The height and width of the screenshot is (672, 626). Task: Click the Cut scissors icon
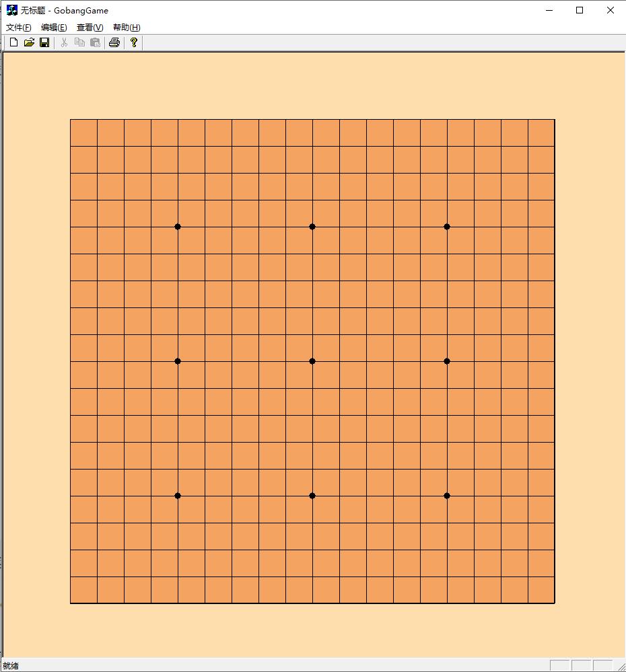click(65, 42)
